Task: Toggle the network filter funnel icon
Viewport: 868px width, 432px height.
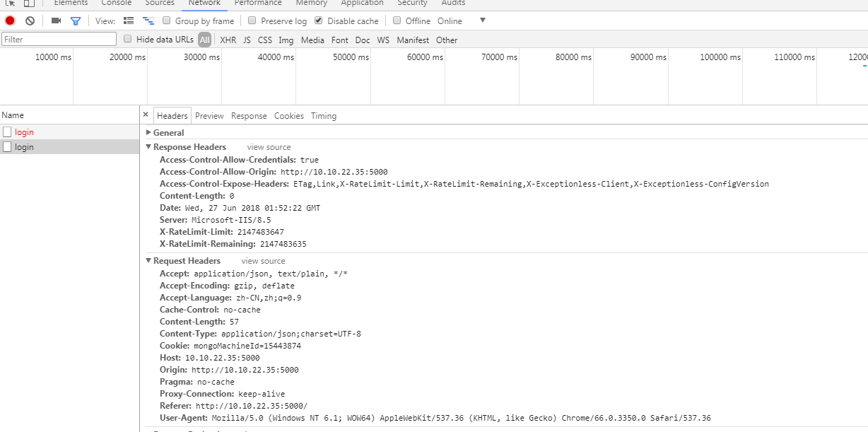Action: click(75, 21)
